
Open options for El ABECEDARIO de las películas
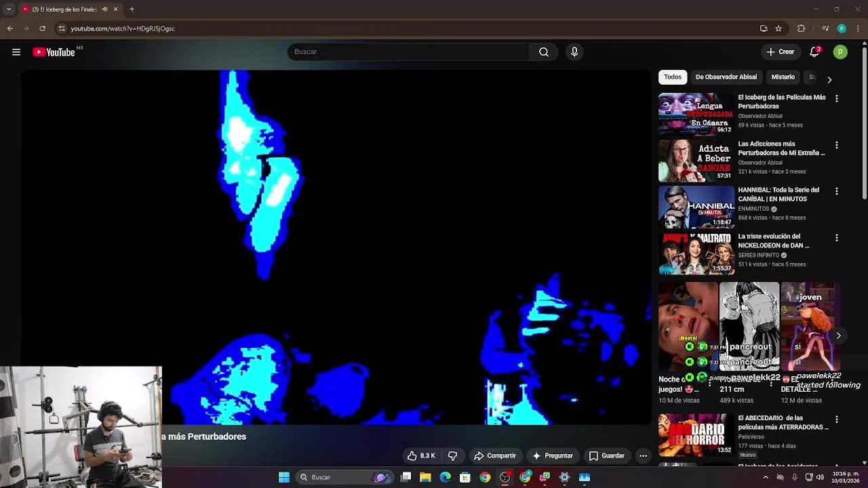tap(836, 420)
